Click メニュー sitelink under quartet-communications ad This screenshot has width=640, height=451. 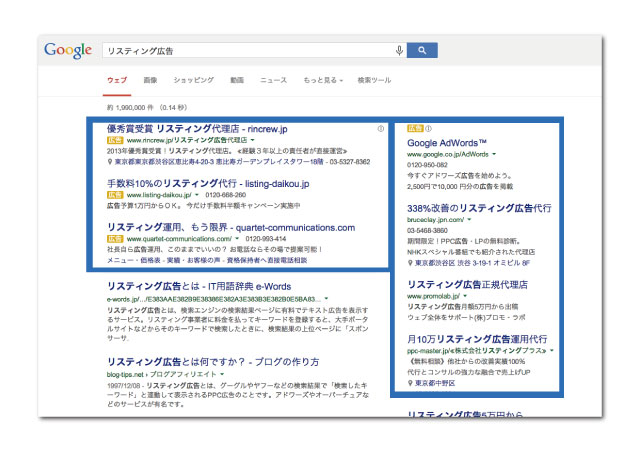120,260
